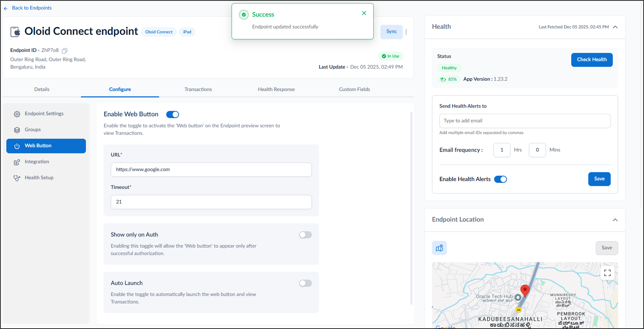Click the health alerts email field
This screenshot has width=644, height=329.
[525, 121]
